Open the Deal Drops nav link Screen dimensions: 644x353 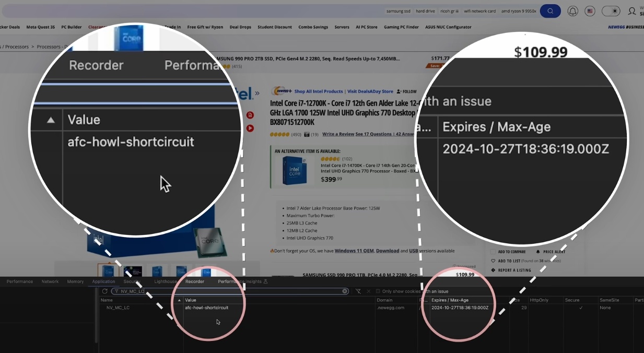(x=240, y=27)
